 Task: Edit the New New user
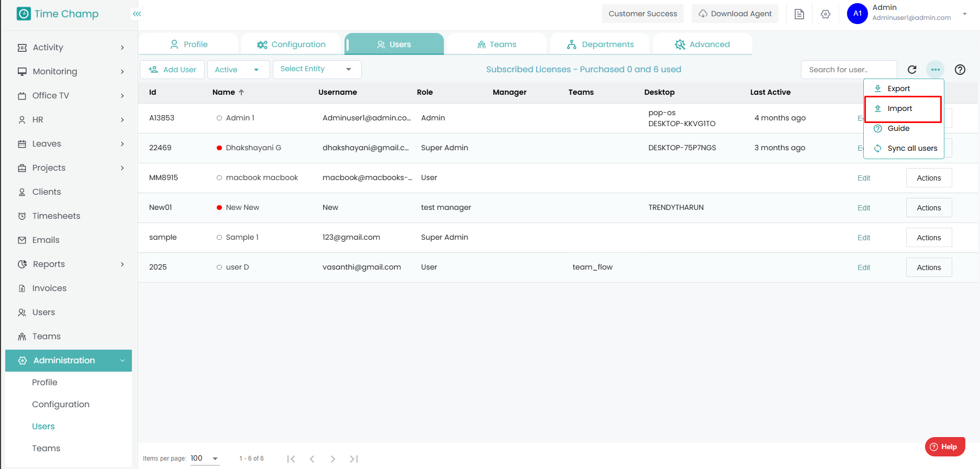864,208
